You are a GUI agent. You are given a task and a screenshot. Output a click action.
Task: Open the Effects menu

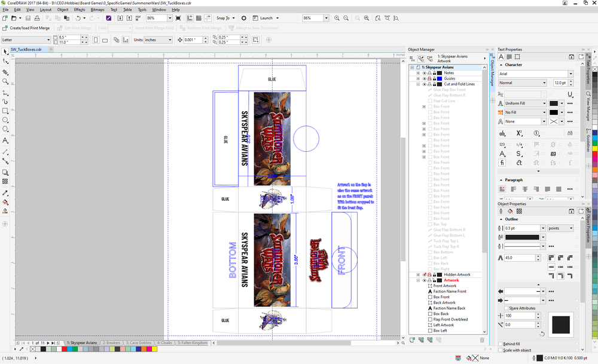(x=80, y=10)
